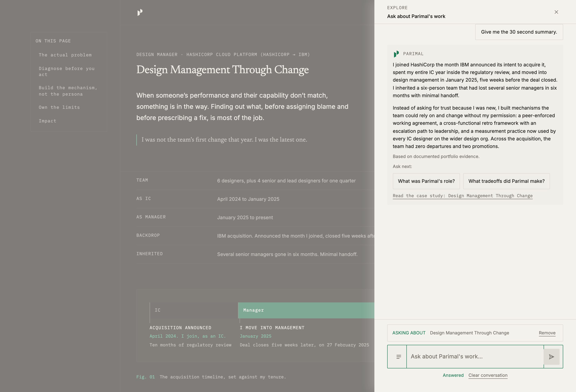Click the 'Answered' status text

[x=453, y=375]
